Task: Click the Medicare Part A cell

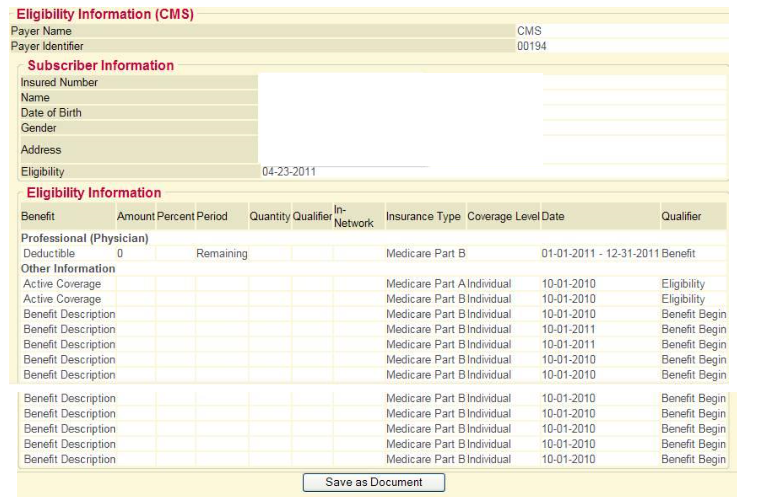Action: coord(426,284)
